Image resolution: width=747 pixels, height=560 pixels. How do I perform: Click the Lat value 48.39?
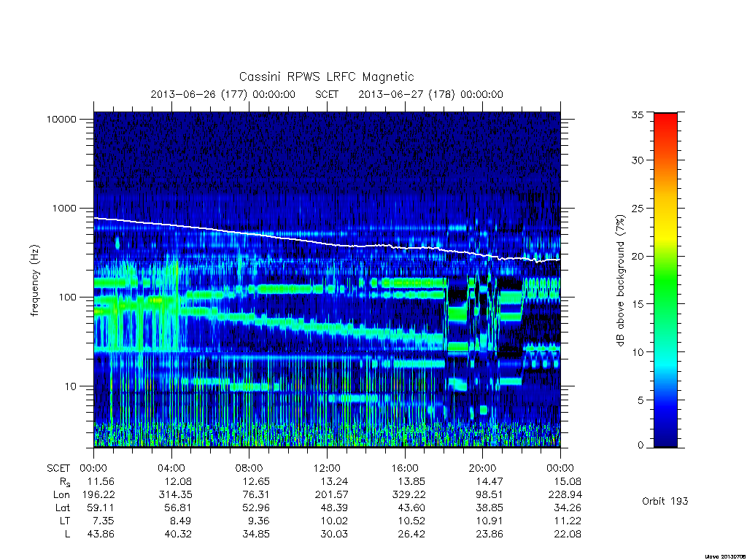click(334, 507)
